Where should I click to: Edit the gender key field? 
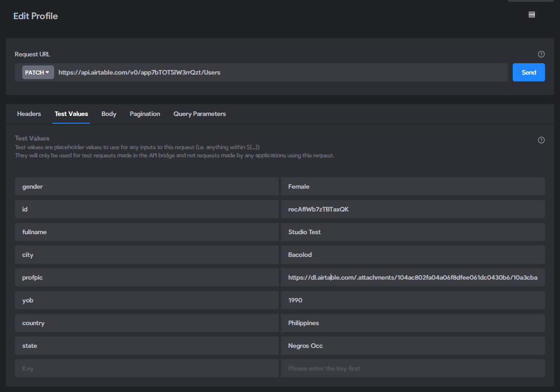(x=147, y=186)
